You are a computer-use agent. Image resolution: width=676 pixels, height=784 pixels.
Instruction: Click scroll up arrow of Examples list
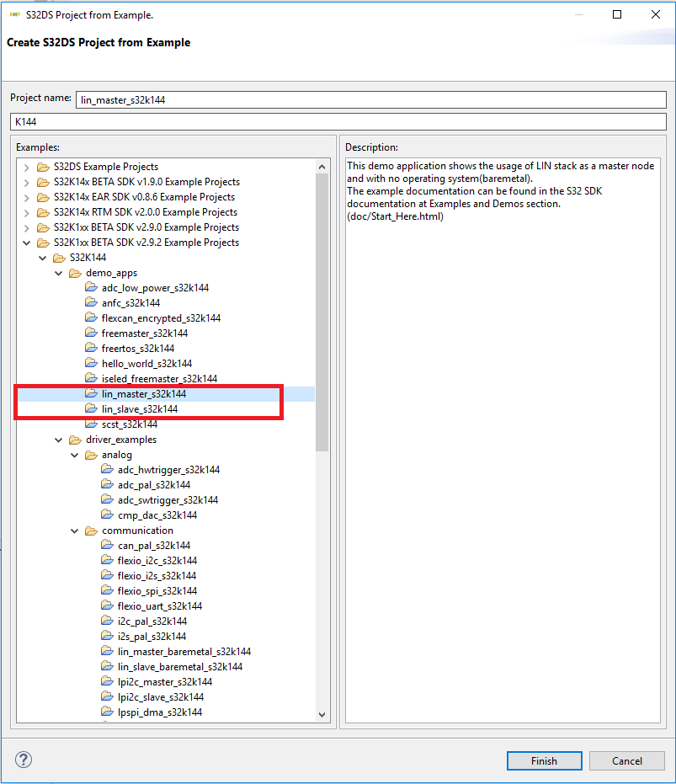click(322, 167)
